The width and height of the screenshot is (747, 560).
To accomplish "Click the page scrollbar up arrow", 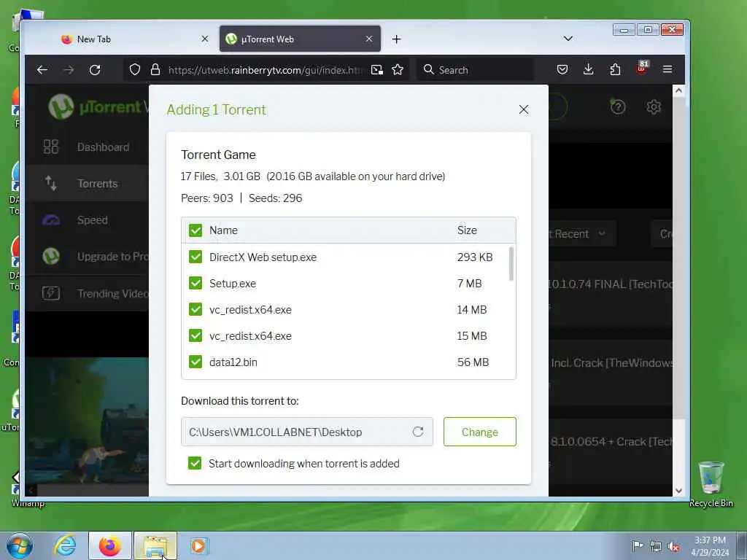I will (x=679, y=90).
